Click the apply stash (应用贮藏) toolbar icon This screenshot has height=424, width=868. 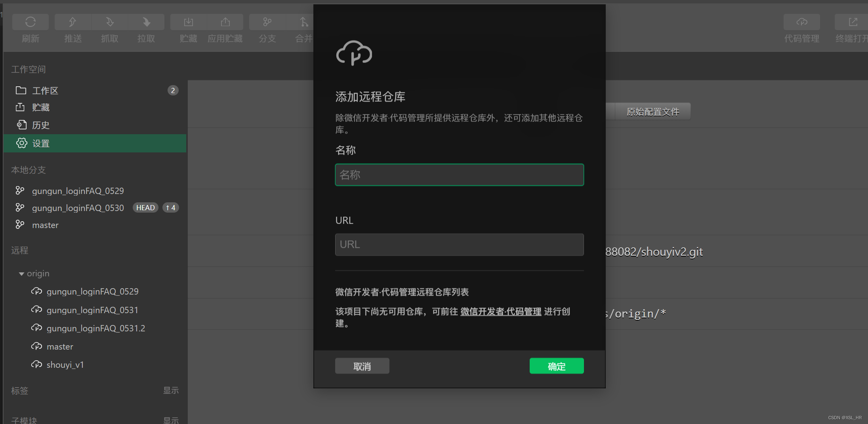point(225,22)
